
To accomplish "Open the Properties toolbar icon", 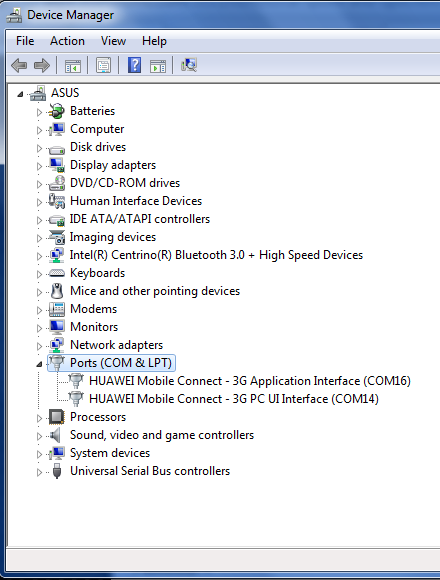I will 103,65.
